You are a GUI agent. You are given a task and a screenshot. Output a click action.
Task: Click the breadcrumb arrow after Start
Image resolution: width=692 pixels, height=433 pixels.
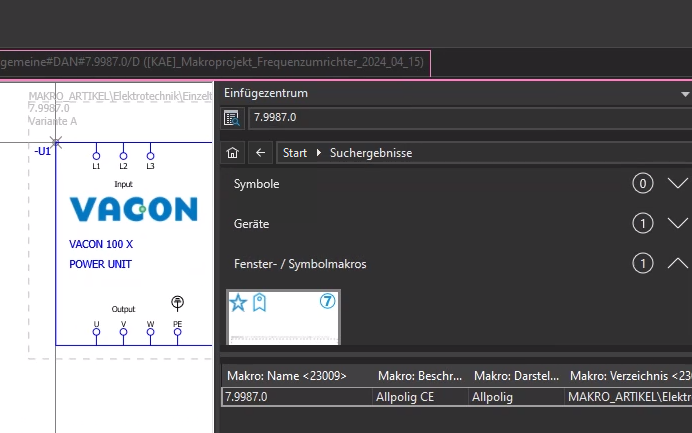pos(319,153)
